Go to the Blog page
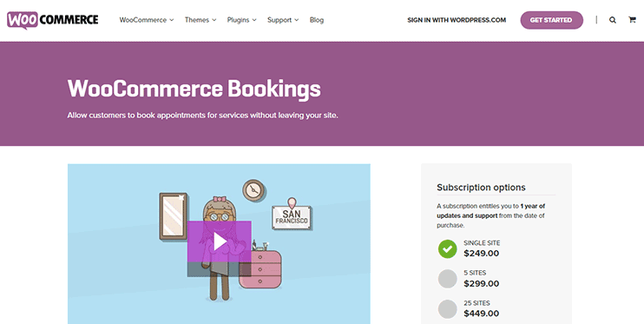Viewport: 644px width, 324px height. (x=317, y=20)
